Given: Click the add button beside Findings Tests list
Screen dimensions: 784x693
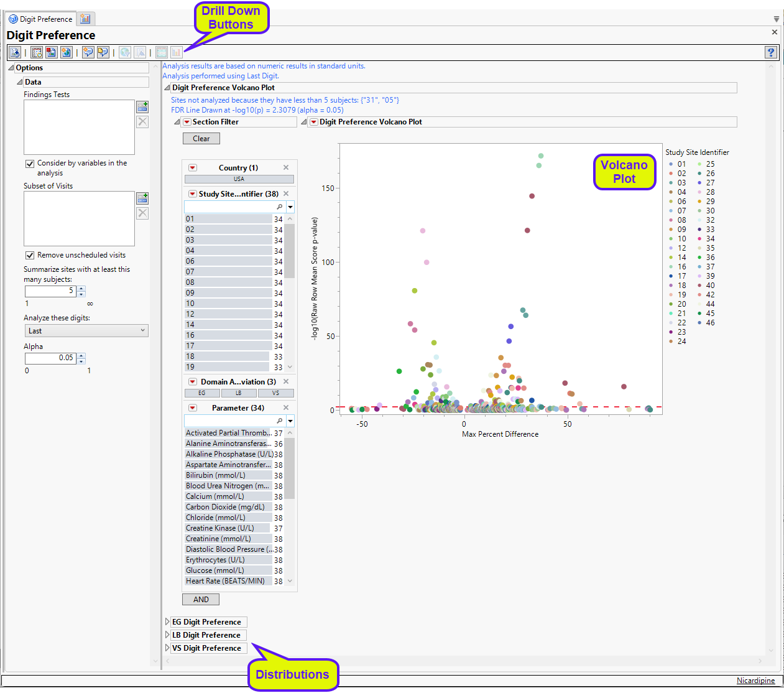Looking at the screenshot, I should click(142, 107).
